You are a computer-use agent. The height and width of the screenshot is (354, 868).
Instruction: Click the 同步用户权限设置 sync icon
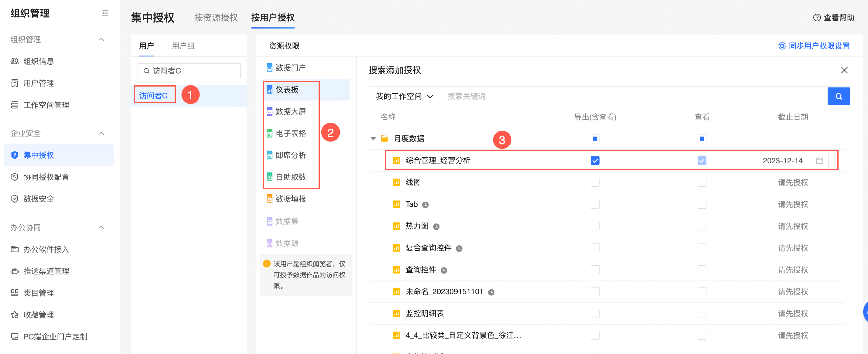tap(782, 46)
